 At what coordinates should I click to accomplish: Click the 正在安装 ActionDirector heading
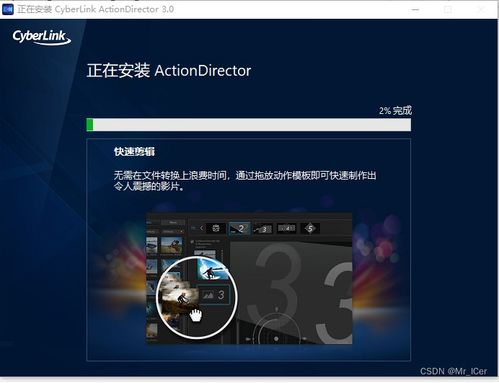click(169, 71)
